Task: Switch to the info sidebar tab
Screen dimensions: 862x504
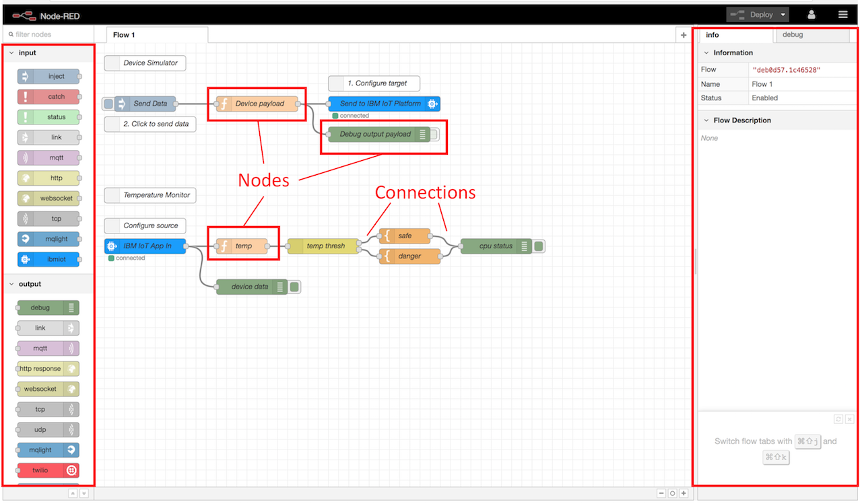Action: pyautogui.click(x=736, y=35)
